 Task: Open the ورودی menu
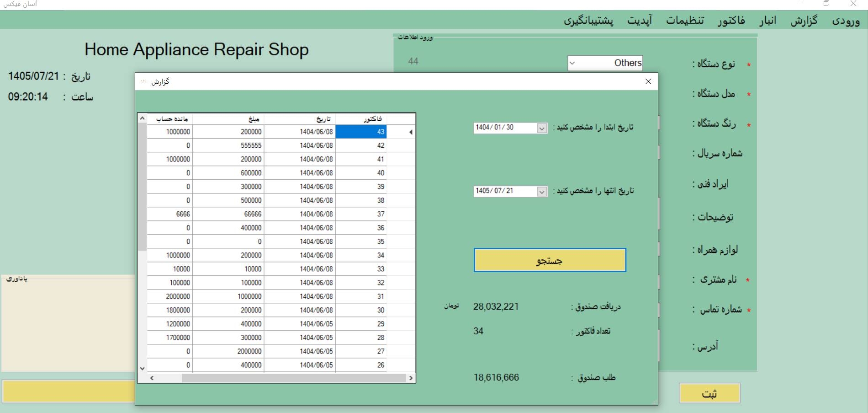(846, 21)
